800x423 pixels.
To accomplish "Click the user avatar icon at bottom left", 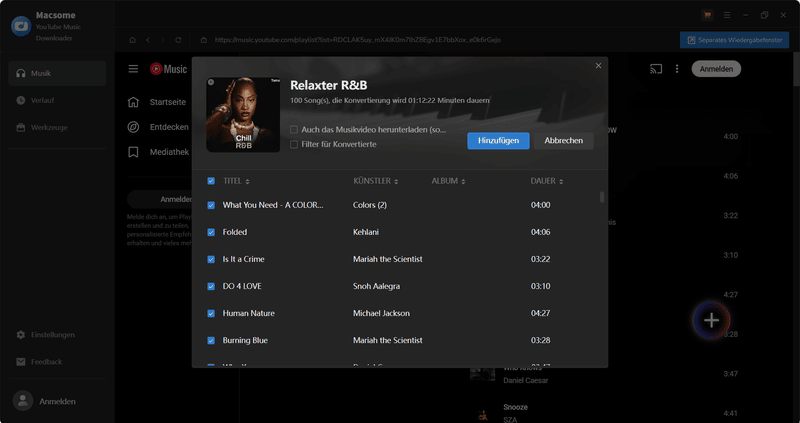I will tap(22, 401).
